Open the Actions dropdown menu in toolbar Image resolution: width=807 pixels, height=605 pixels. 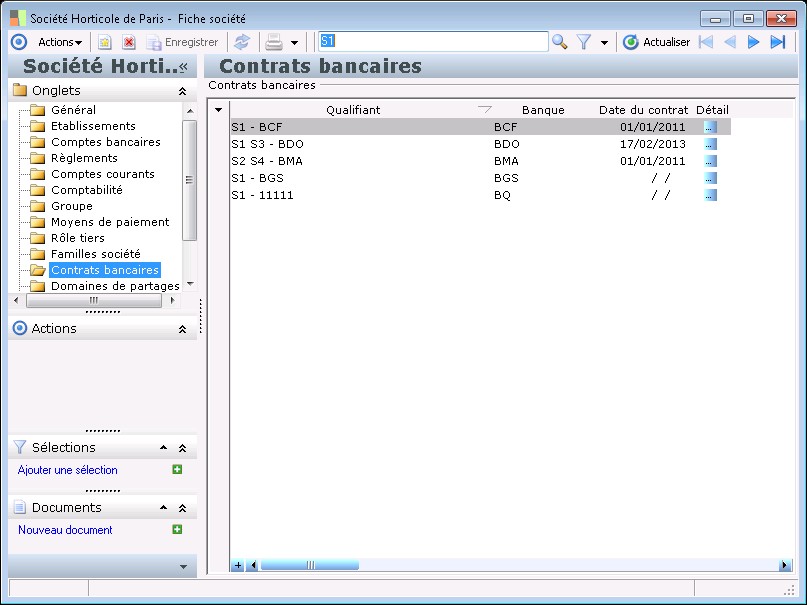(60, 42)
